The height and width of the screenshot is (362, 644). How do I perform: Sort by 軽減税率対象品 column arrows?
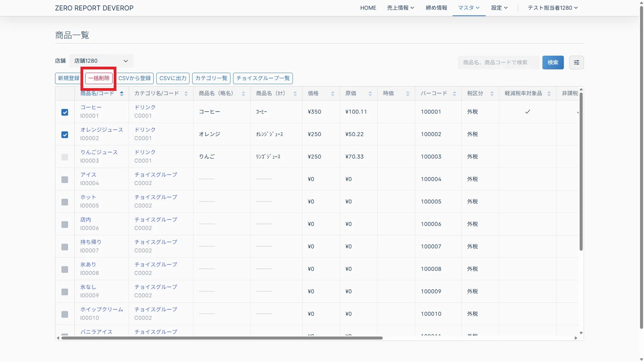tap(549, 94)
